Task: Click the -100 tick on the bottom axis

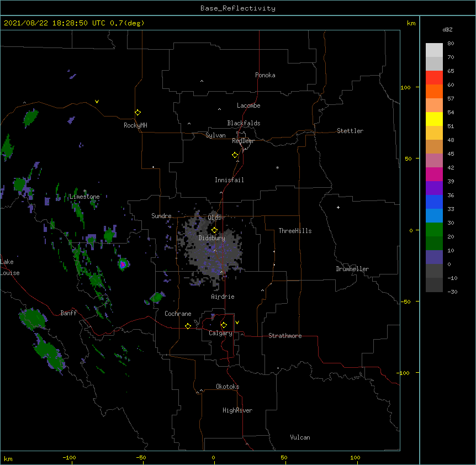Action: tap(69, 457)
